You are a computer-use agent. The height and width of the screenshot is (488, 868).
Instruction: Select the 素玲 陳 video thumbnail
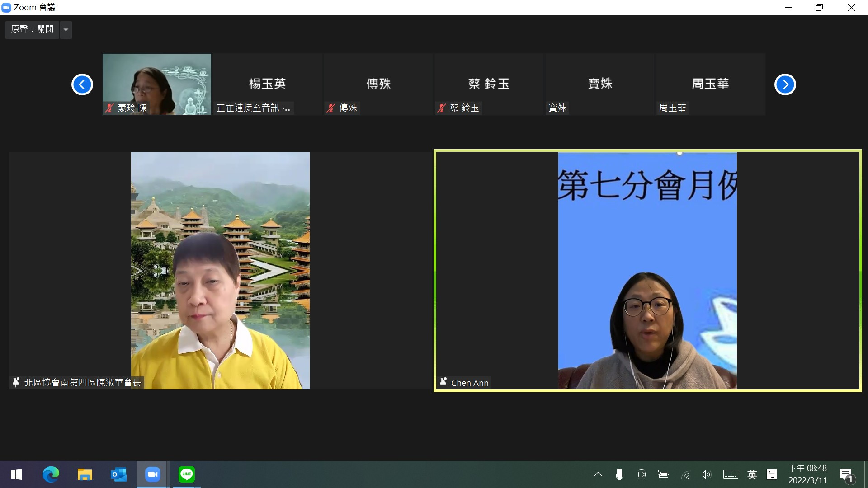(x=156, y=84)
